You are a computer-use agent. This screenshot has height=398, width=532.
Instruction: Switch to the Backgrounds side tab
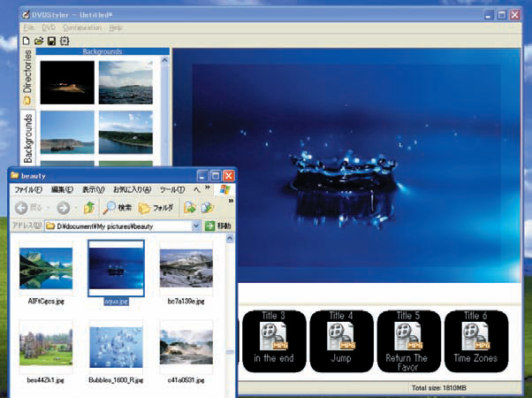27,138
